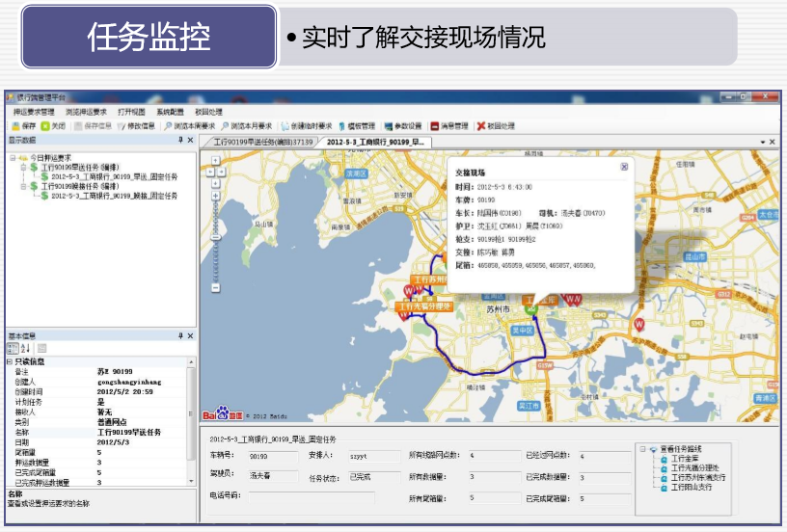Switch to 工行90199早送任务(编排)37139 tab

(x=263, y=142)
